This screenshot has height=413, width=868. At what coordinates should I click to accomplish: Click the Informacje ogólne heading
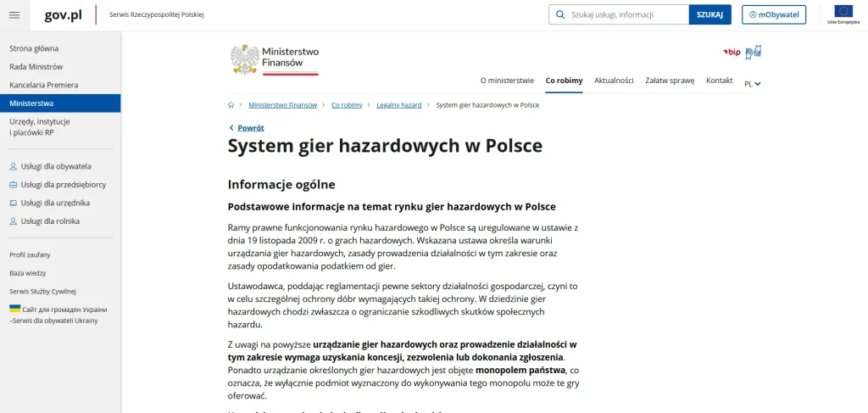coord(281,185)
